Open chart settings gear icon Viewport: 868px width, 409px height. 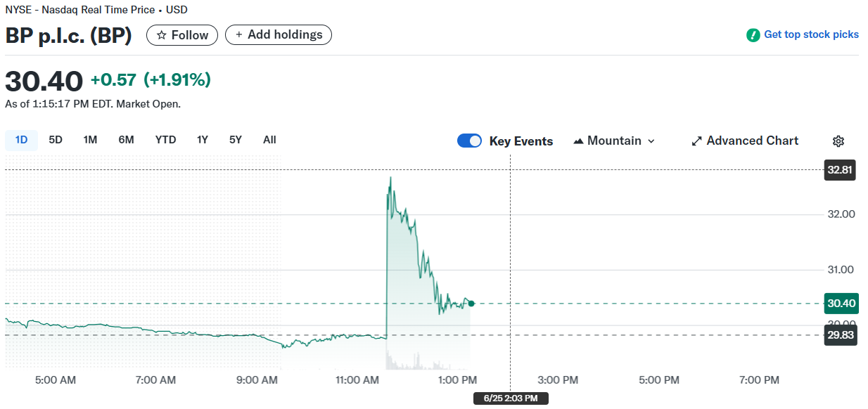(x=838, y=141)
